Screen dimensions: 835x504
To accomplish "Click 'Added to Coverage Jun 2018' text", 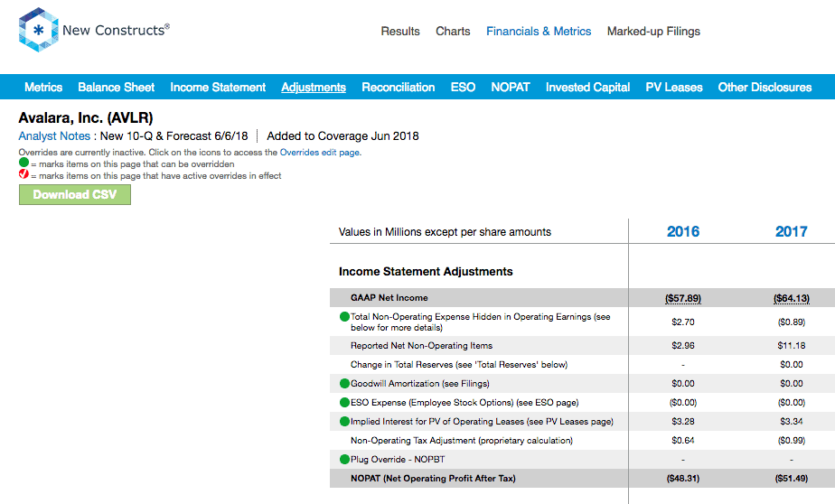I will click(x=342, y=136).
